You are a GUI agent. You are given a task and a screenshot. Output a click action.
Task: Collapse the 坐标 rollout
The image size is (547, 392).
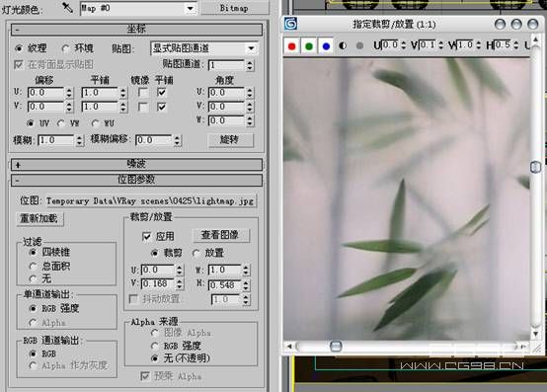point(136,30)
